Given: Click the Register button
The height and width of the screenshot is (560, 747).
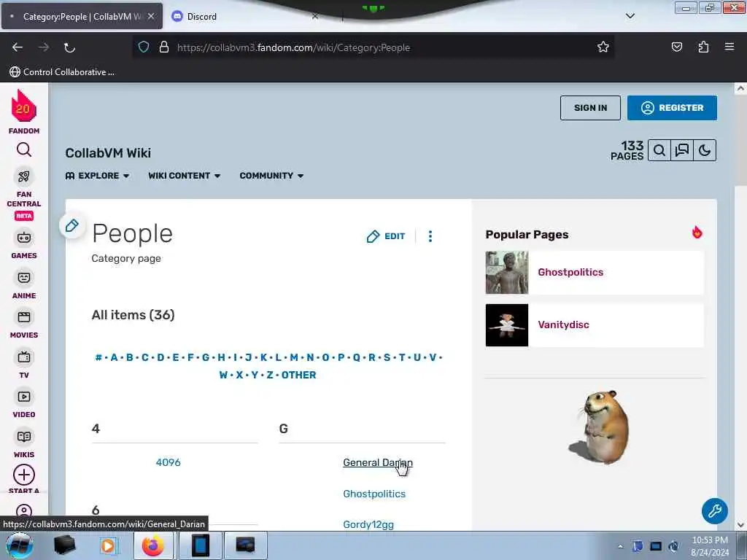Looking at the screenshot, I should [672, 108].
